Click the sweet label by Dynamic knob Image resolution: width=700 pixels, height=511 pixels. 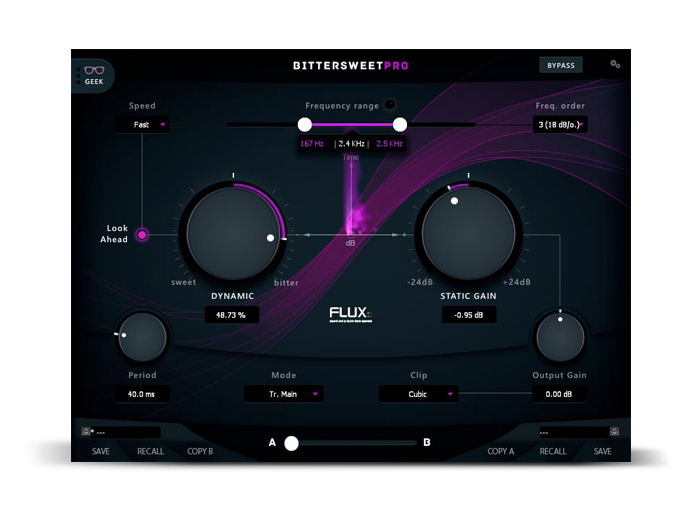point(183,282)
